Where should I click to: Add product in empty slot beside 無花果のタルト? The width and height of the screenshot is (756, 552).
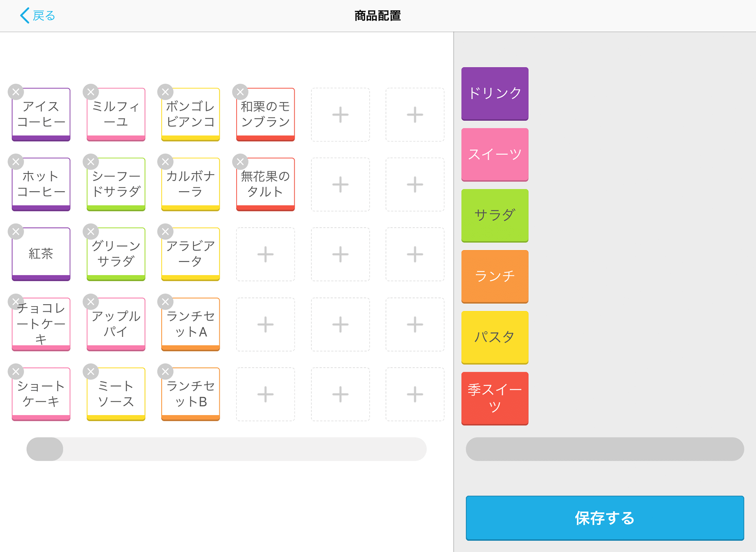pos(340,184)
